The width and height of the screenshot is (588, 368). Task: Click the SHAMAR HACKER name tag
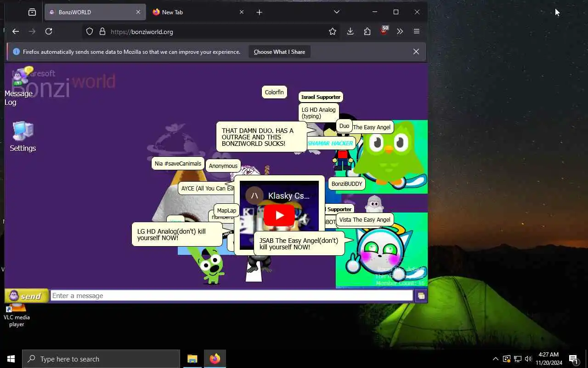pyautogui.click(x=330, y=143)
